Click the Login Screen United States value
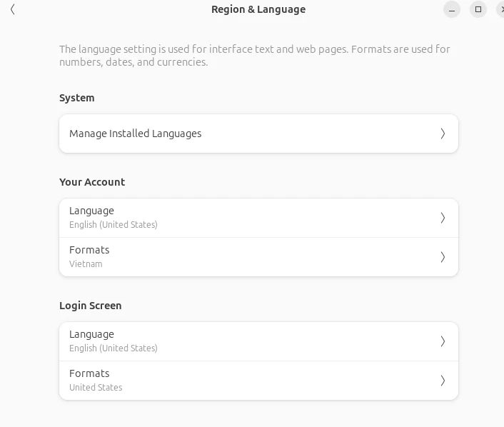This screenshot has width=504, height=427. (96, 388)
